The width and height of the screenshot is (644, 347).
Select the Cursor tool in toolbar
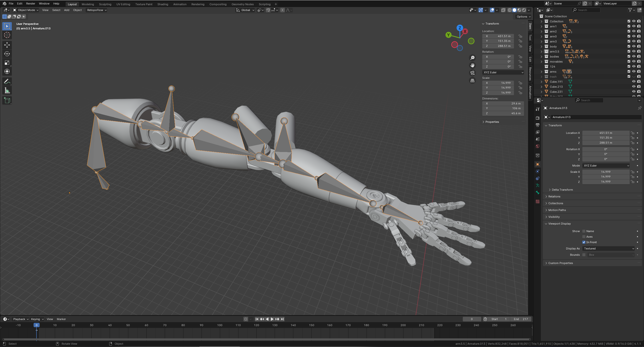(x=7, y=35)
